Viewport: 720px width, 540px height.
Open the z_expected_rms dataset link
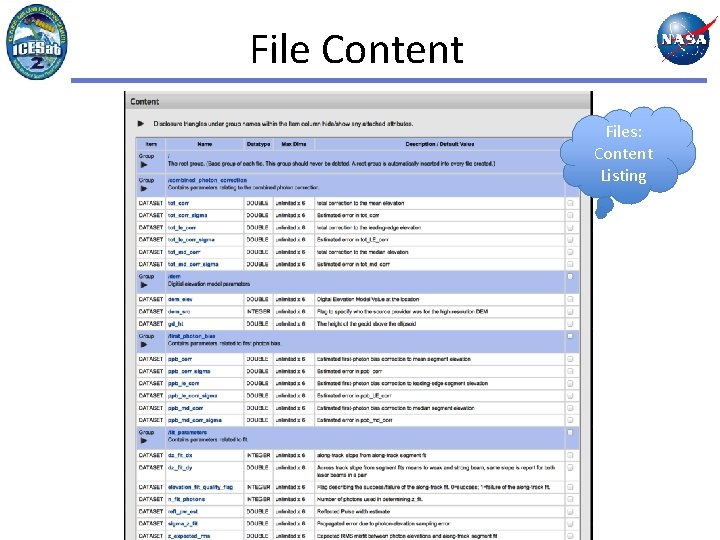pos(189,536)
